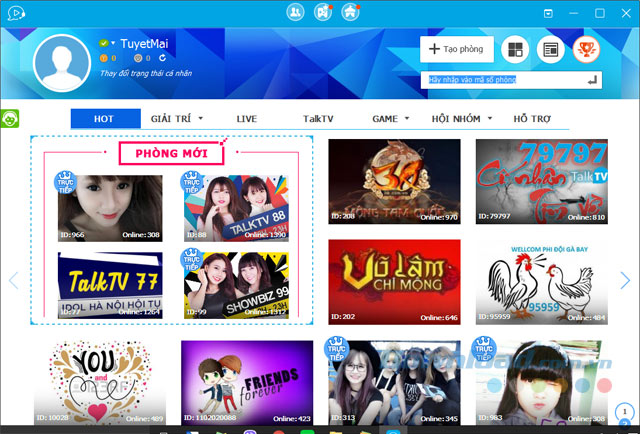The width and height of the screenshot is (640, 434).
Task: Open the news page layout icon
Action: click(551, 49)
